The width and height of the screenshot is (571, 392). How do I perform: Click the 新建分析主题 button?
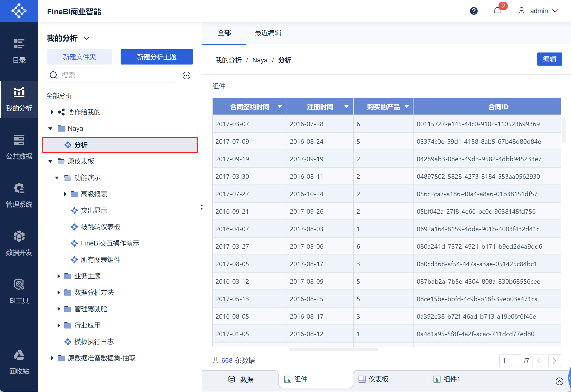pyautogui.click(x=157, y=57)
